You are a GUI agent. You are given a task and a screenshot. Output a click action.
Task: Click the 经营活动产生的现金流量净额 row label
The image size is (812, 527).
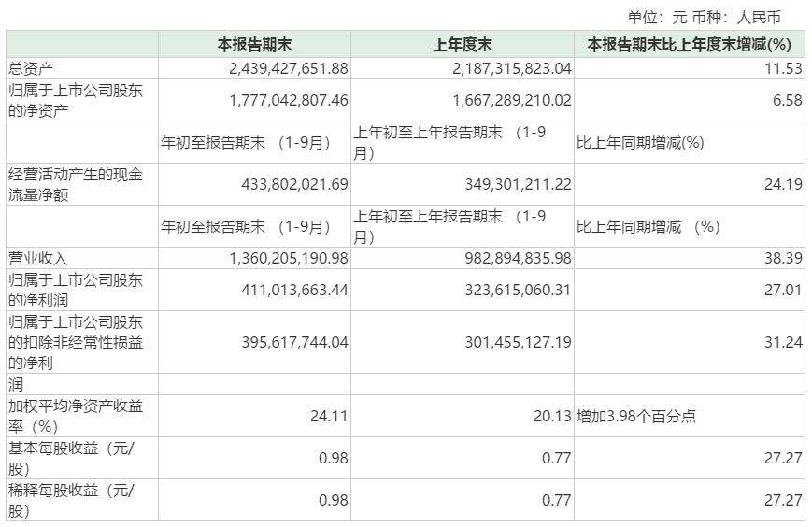[x=75, y=184]
